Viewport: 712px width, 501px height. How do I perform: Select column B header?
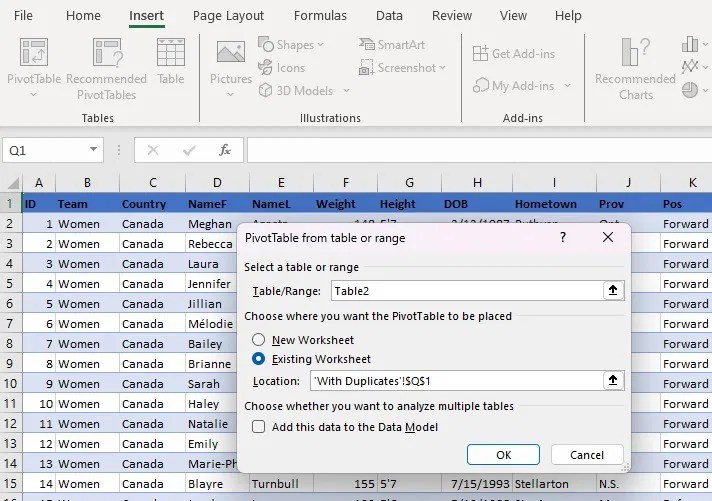click(87, 183)
